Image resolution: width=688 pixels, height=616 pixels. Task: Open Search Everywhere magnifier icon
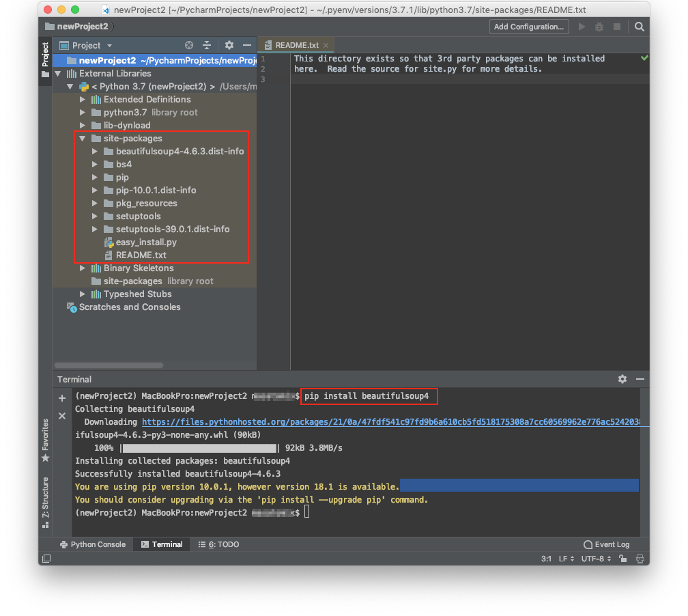[x=640, y=27]
